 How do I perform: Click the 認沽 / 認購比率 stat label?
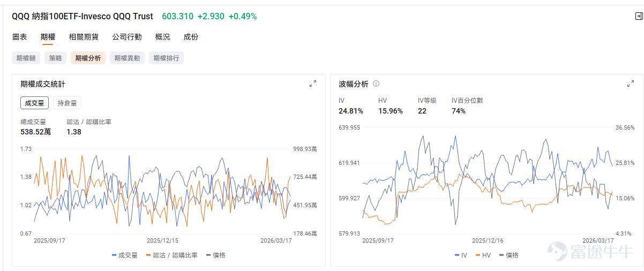[x=89, y=122]
